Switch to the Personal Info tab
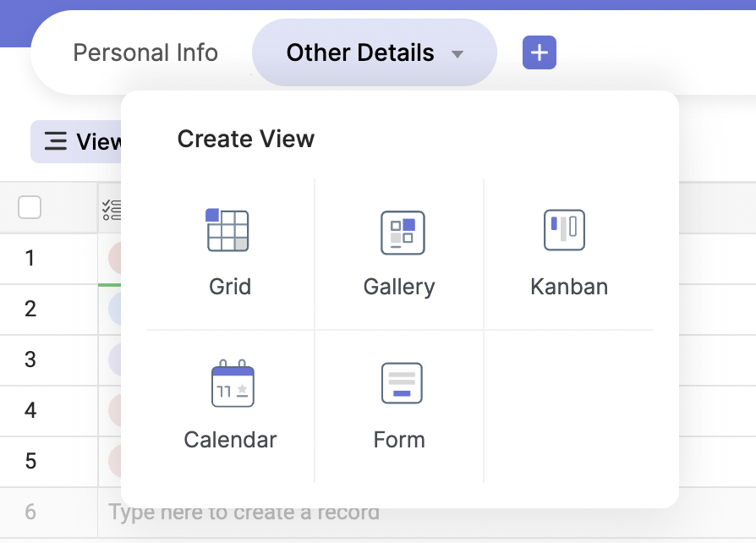Screen dimensions: 756x543 tap(145, 52)
